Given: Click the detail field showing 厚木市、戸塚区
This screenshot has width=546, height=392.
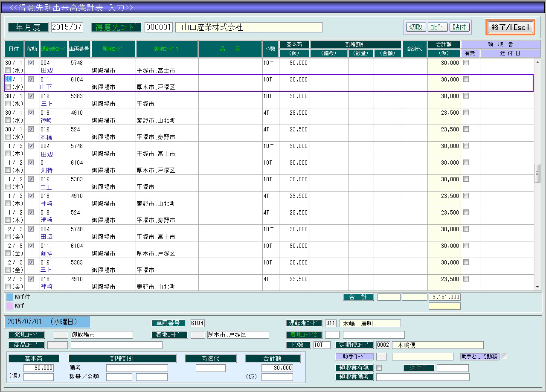Looking at the screenshot, I should [238, 335].
